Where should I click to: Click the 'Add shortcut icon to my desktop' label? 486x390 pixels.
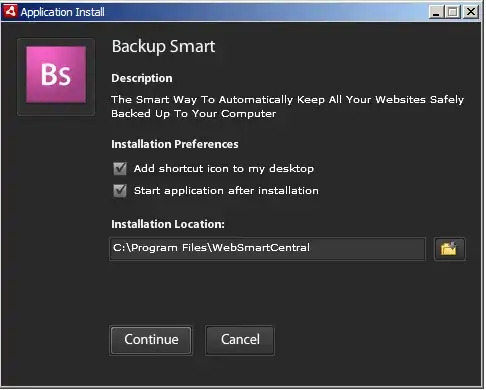click(224, 169)
